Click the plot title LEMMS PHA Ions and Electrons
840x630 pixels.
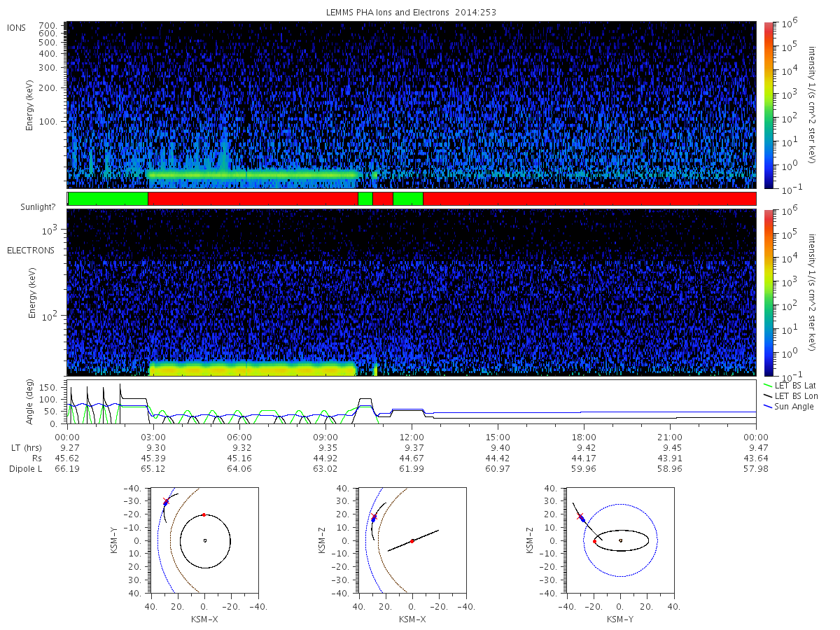tap(387, 13)
